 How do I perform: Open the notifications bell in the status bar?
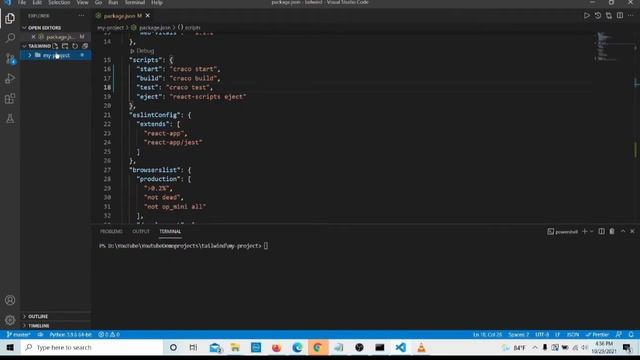631,334
